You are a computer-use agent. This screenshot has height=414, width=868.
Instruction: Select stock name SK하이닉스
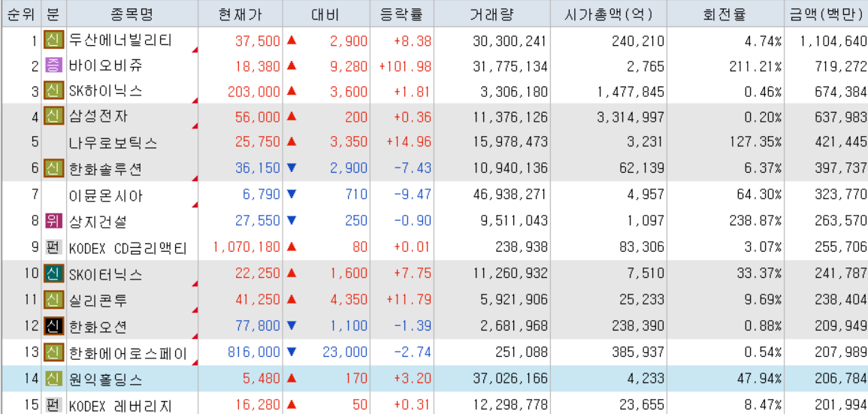[x=106, y=91]
